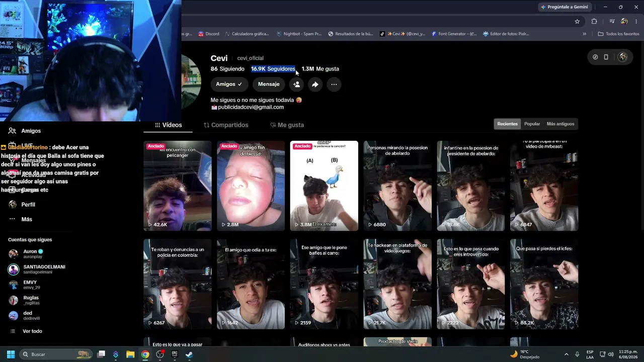
Task: Go to Amigos in the TikTok sidebar
Action: (25, 131)
